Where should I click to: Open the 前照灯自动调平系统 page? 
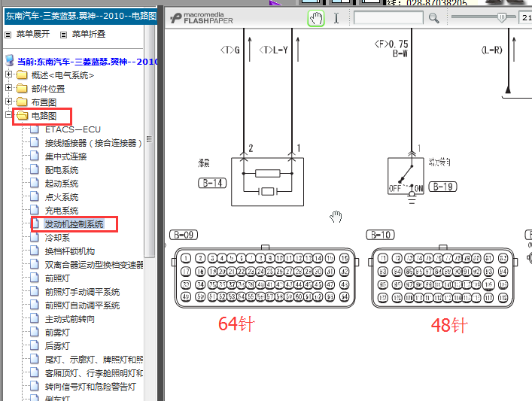pyautogui.click(x=82, y=305)
